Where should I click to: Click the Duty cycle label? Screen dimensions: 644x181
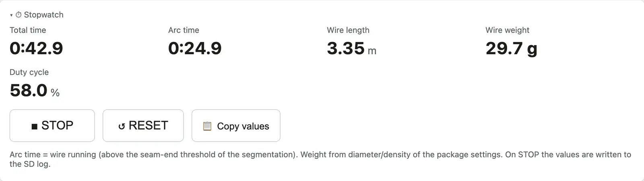29,72
